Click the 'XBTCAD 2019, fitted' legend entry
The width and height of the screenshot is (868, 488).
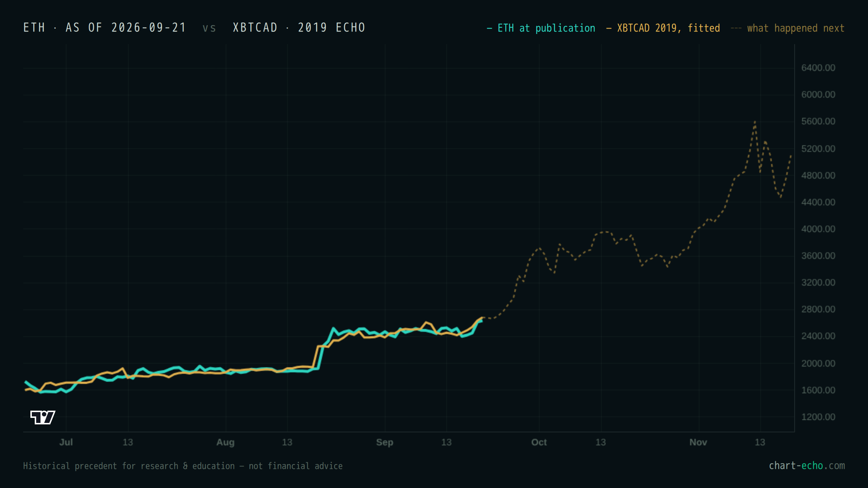point(663,28)
